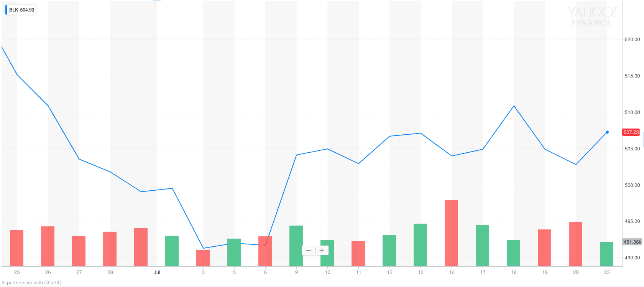This screenshot has height=287, width=644.
Task: Click the green volume bar for 9
Action: pos(296,246)
